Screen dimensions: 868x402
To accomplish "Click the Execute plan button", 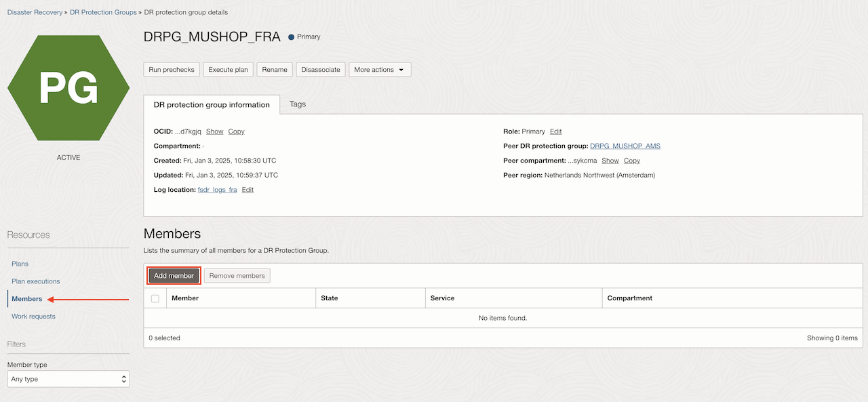I will point(229,70).
